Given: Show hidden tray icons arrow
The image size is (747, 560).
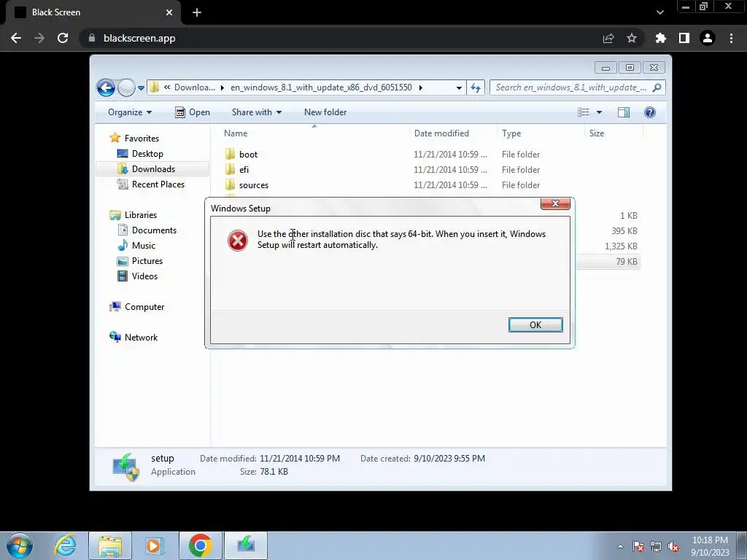Looking at the screenshot, I should pos(620,546).
